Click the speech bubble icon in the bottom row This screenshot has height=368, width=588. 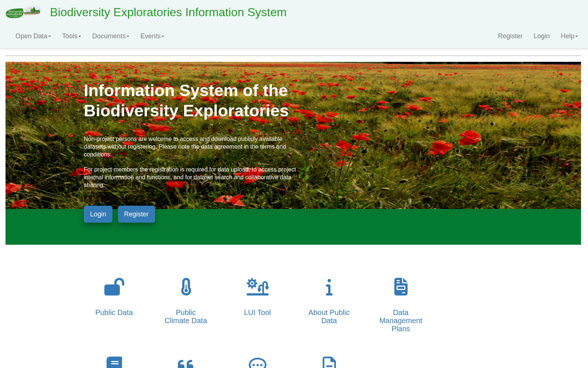pos(258,363)
